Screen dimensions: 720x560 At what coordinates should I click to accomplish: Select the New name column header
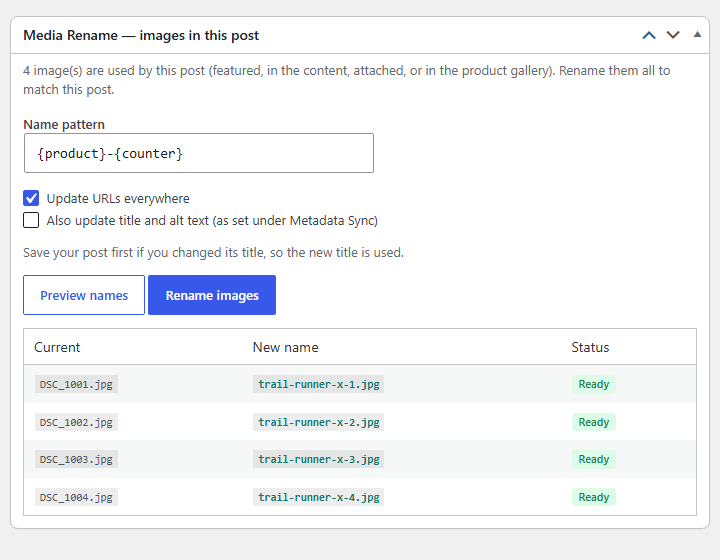(x=285, y=347)
